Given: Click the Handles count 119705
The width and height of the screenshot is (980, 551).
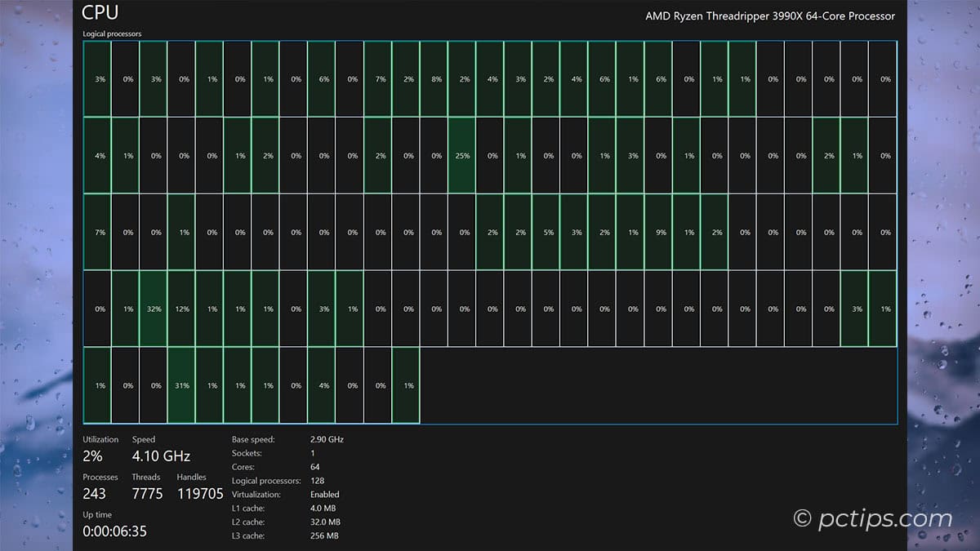Looking at the screenshot, I should [x=201, y=494].
